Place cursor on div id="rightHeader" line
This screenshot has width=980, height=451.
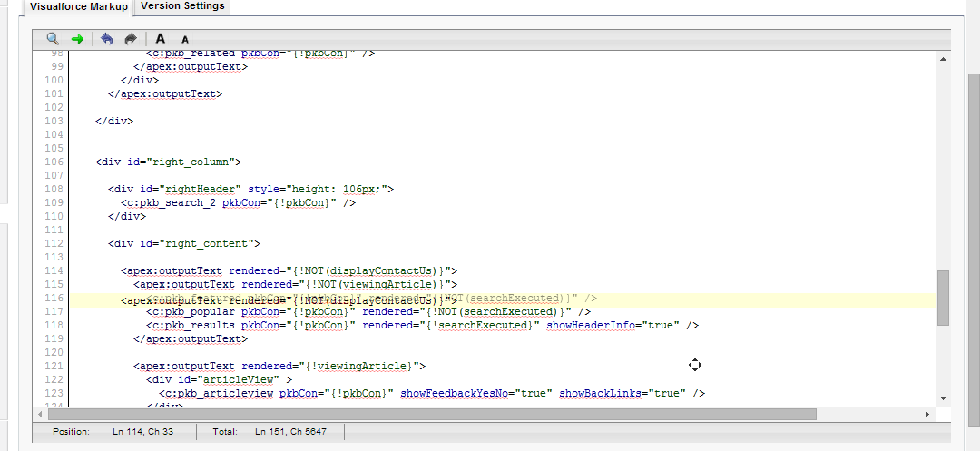click(x=250, y=189)
